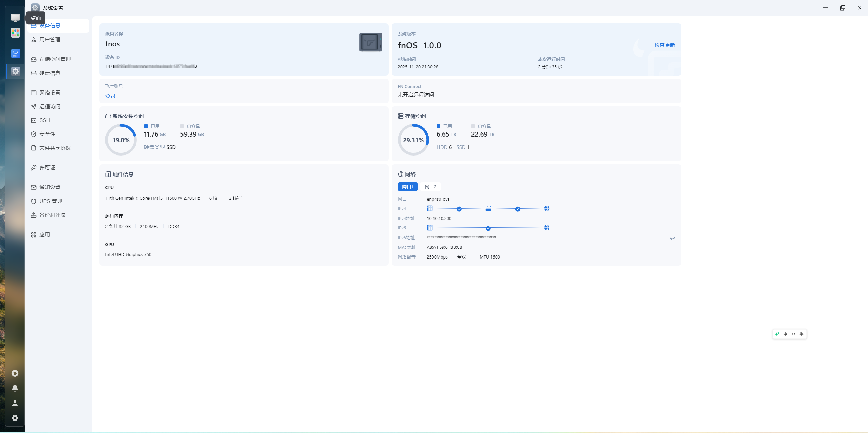Open 备份和还原 in the sidebar
Viewport: 868px width, 433px height.
click(52, 215)
